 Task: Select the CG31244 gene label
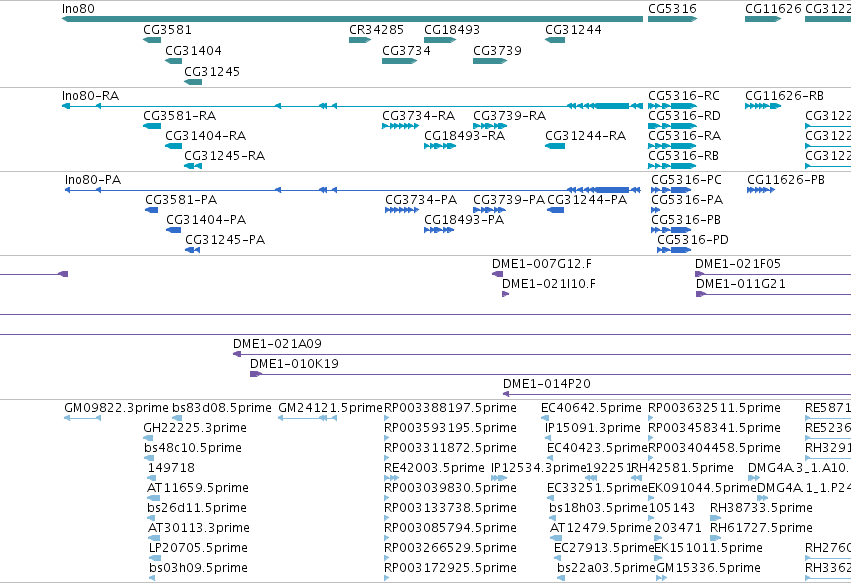[x=573, y=30]
